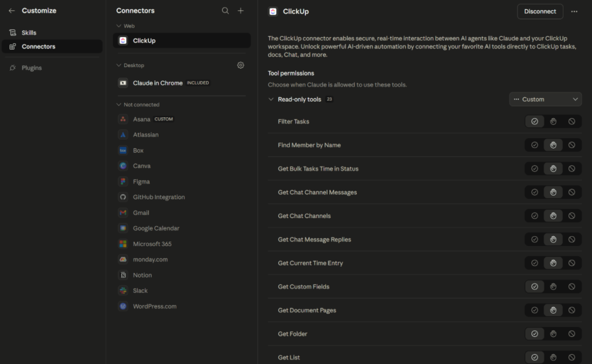Viewport: 592px width, 364px height.
Task: Click the Plugins sidebar icon
Action: 13,68
